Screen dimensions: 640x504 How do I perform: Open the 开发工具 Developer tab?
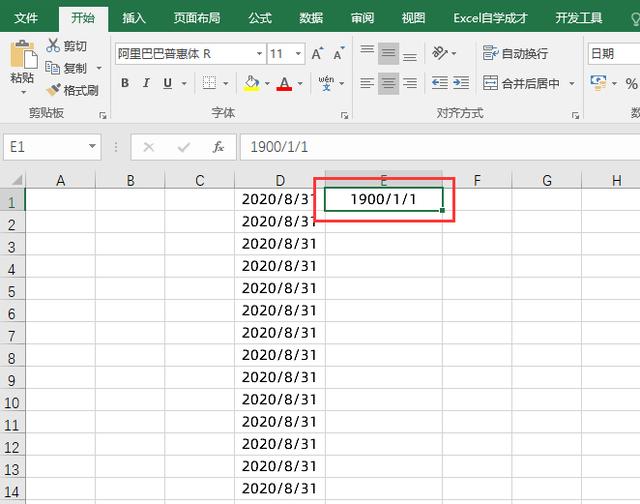click(x=578, y=18)
